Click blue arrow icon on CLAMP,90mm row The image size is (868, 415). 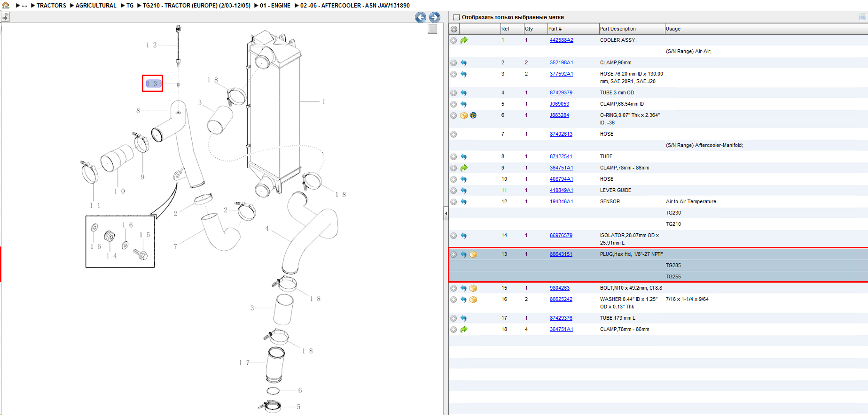(464, 63)
